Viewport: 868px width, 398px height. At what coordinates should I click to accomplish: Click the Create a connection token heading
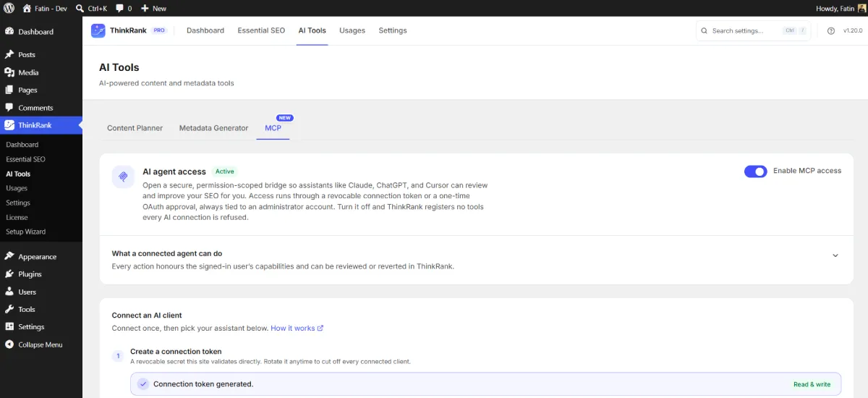click(176, 352)
